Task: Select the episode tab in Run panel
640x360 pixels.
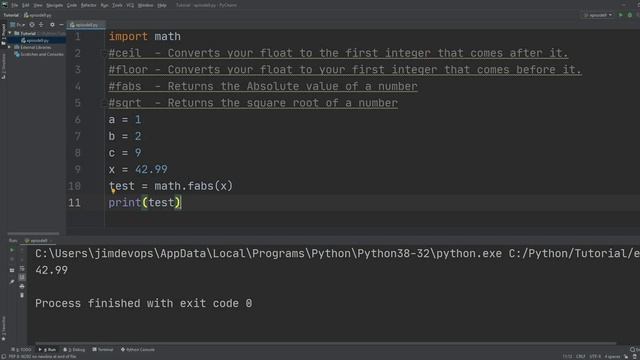Action: [x=37, y=241]
